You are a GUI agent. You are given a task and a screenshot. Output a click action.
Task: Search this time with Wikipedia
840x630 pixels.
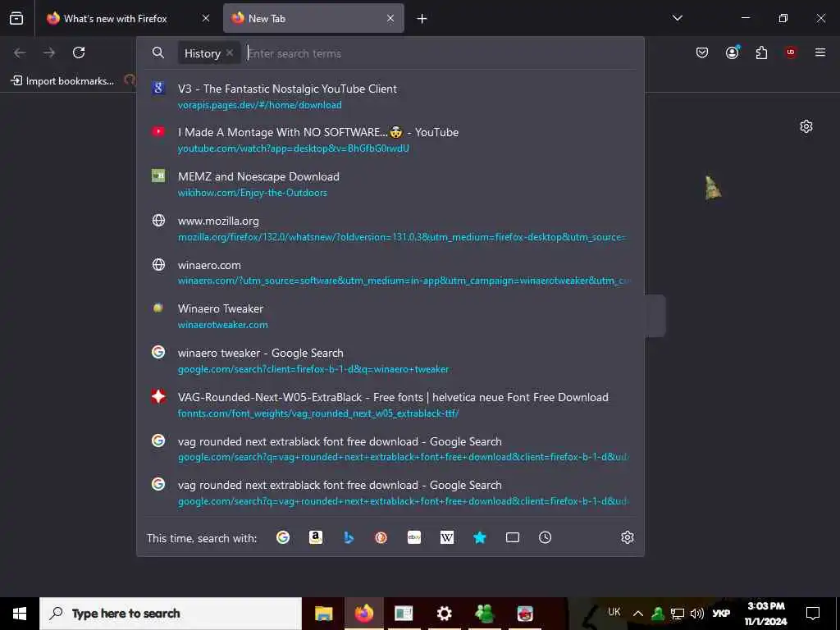coord(447,537)
